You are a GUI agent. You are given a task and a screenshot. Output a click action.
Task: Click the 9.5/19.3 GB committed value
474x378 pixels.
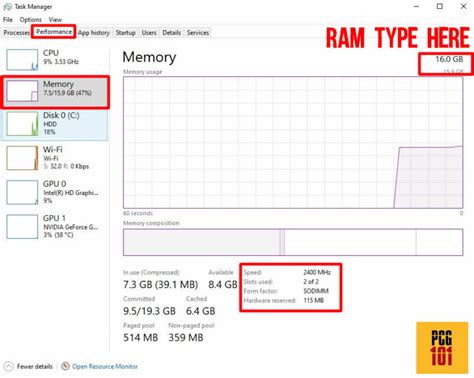tap(149, 311)
